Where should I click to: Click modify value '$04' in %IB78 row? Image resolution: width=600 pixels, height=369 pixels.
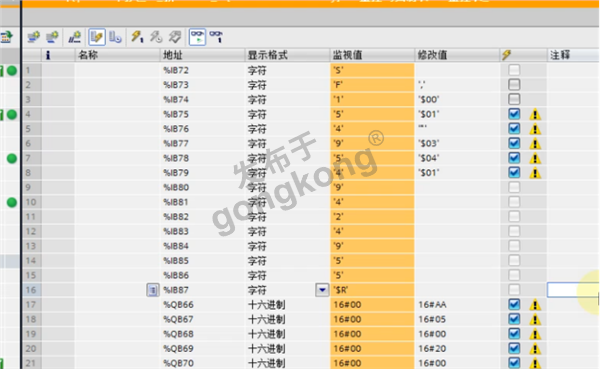(x=428, y=158)
